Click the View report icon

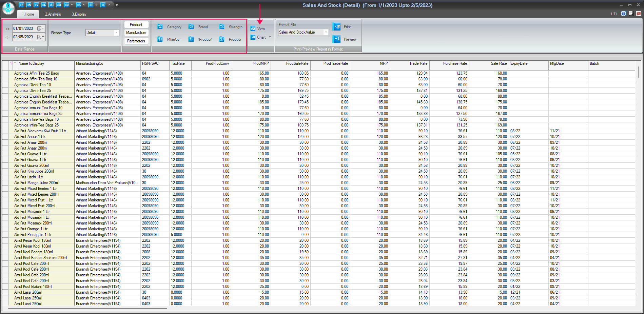[x=253, y=29]
